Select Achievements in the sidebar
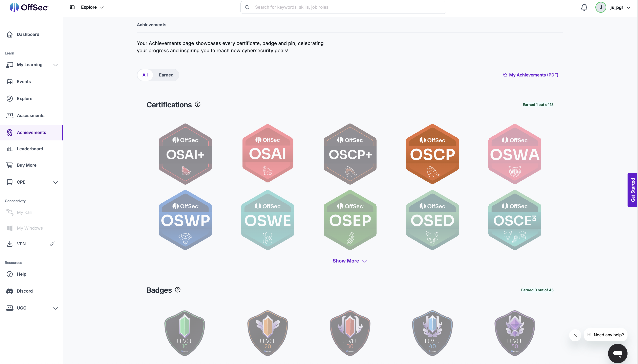Image resolution: width=638 pixels, height=364 pixels. point(31,133)
